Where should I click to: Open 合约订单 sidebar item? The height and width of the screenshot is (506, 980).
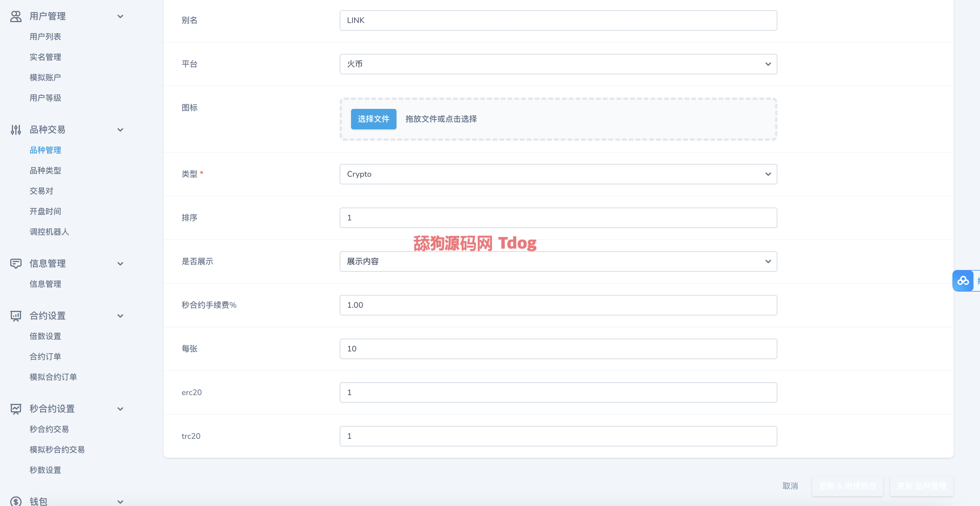tap(45, 356)
